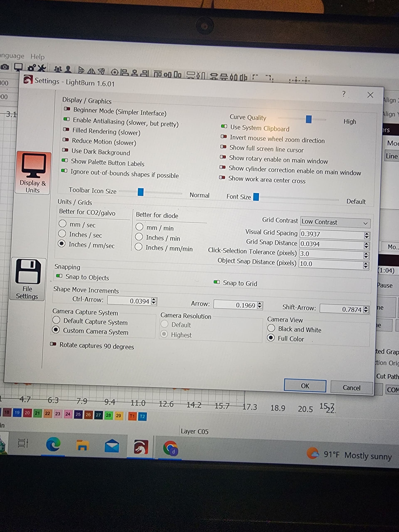Turn on Use Dark Background
399x532 pixels.
(65, 150)
